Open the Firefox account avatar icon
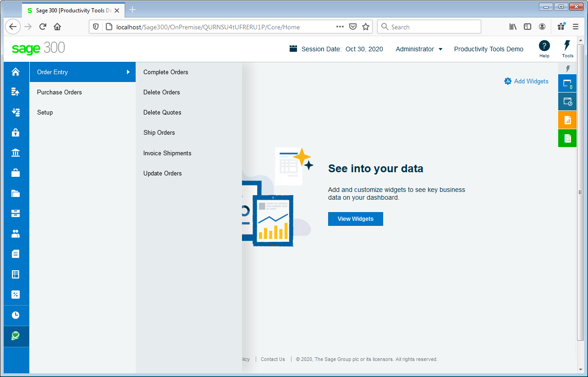Viewport: 588px width, 377px height. click(x=542, y=27)
